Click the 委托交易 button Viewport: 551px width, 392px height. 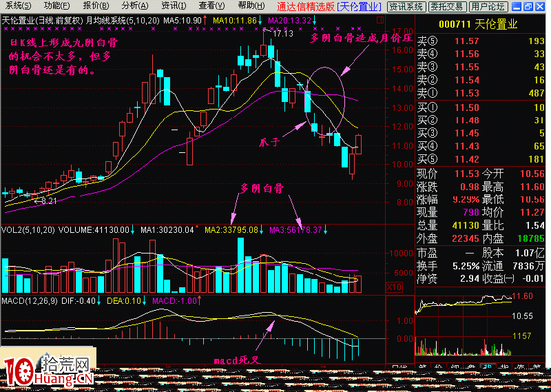pyautogui.click(x=448, y=7)
